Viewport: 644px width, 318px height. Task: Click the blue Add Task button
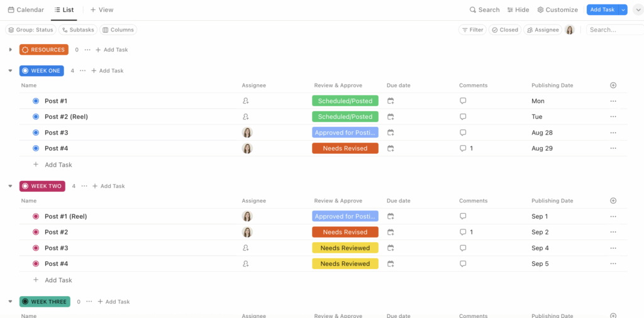point(602,10)
